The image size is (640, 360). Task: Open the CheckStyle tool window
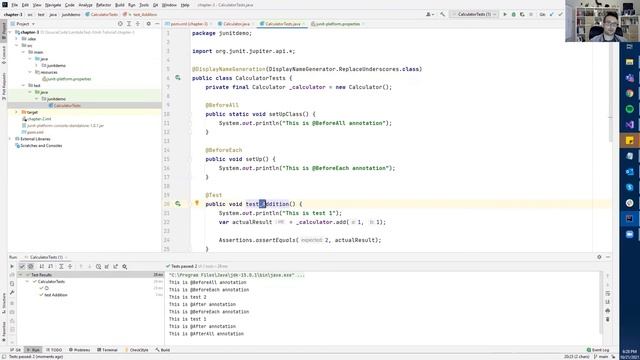click(136, 350)
